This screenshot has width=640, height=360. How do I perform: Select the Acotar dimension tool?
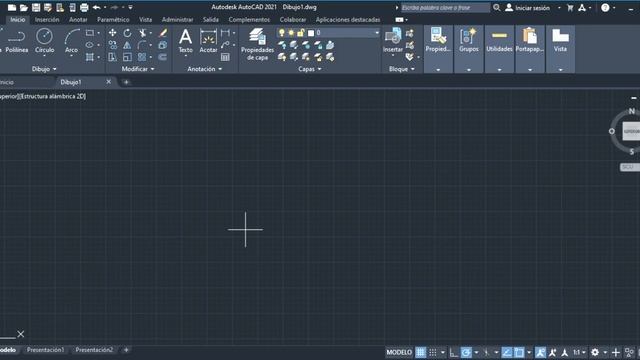[208, 41]
